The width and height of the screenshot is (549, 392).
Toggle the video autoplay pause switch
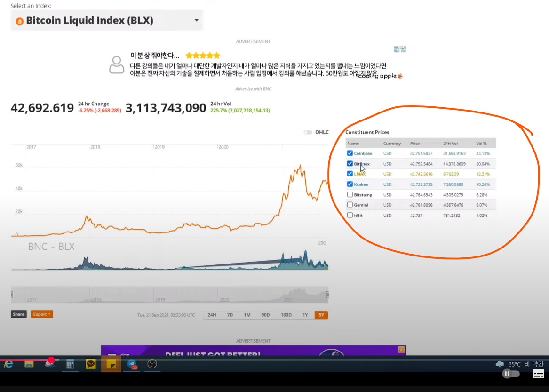pyautogui.click(x=511, y=374)
